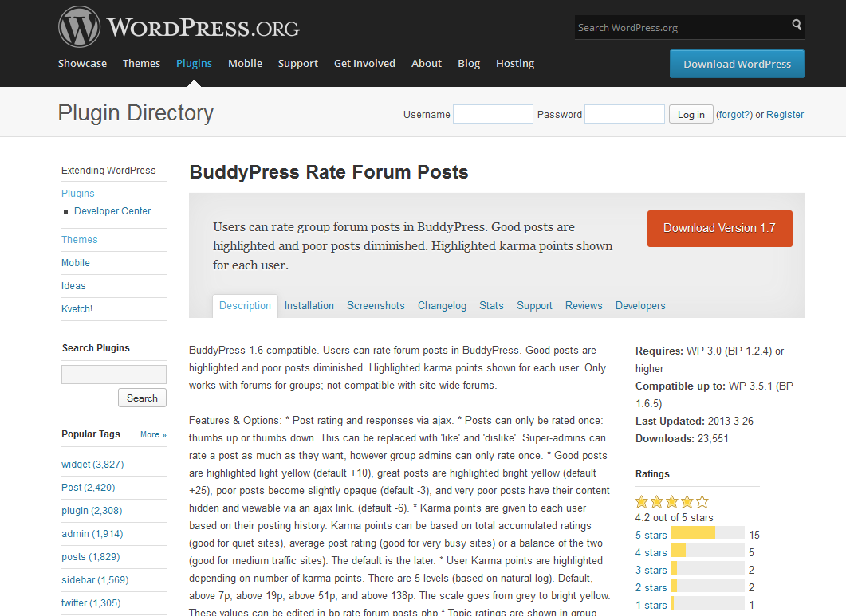Click the Last Updated 2013-3-26 text

coord(695,422)
